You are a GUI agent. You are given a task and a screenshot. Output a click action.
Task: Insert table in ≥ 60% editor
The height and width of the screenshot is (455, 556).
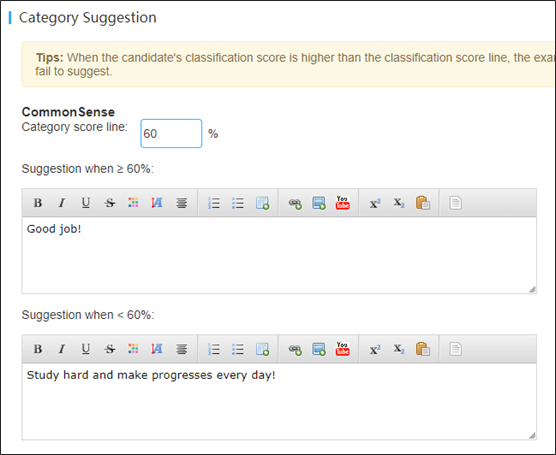tap(262, 203)
